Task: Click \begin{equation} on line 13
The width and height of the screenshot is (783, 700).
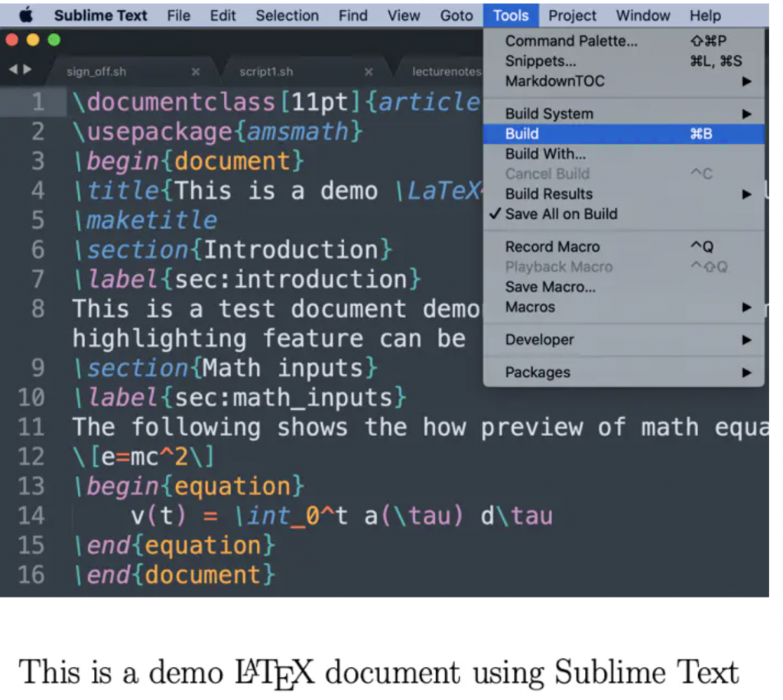Action: [x=188, y=486]
